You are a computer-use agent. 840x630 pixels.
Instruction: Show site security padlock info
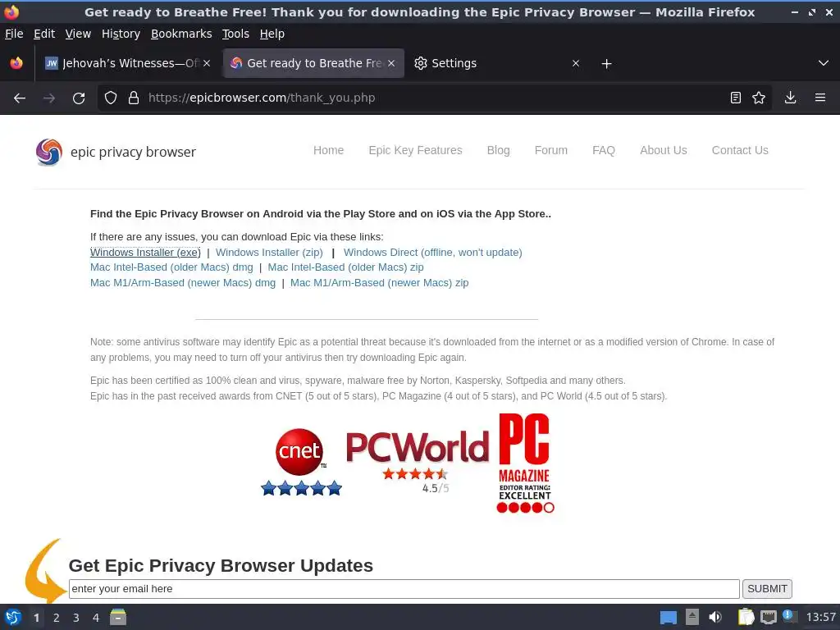tap(134, 98)
